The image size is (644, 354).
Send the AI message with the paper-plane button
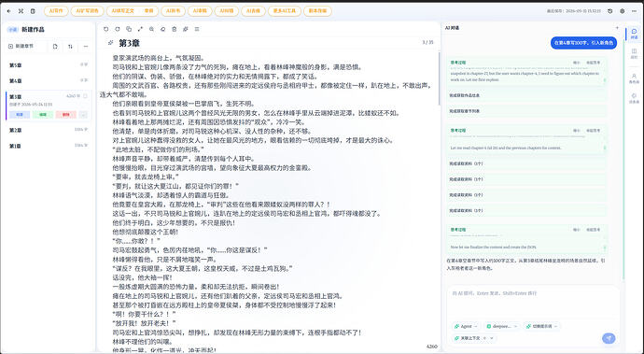(609, 338)
